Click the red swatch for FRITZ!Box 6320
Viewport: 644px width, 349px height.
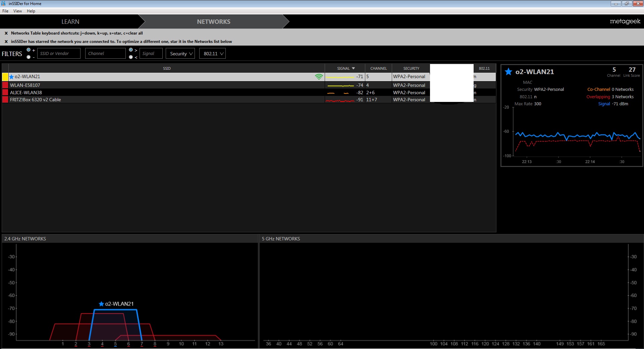click(5, 100)
